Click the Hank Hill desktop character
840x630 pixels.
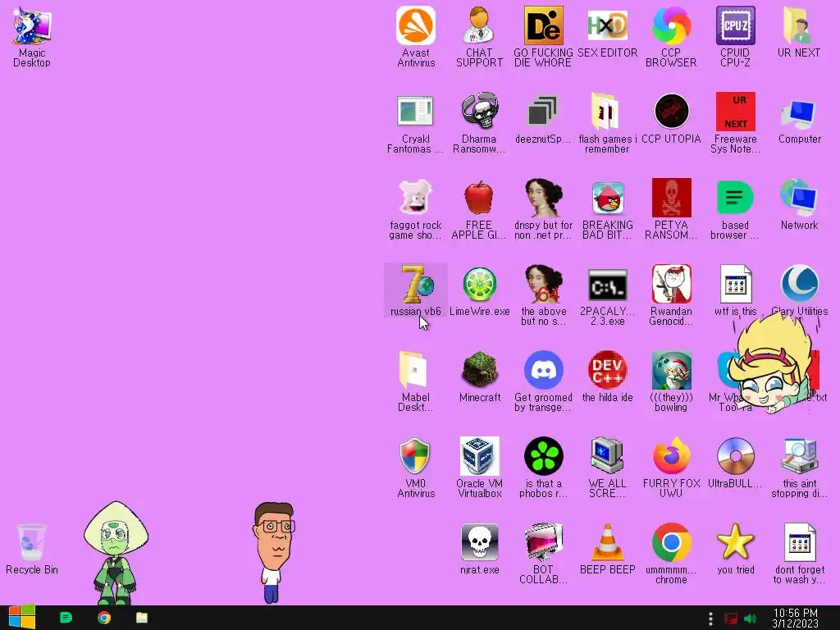click(x=273, y=552)
